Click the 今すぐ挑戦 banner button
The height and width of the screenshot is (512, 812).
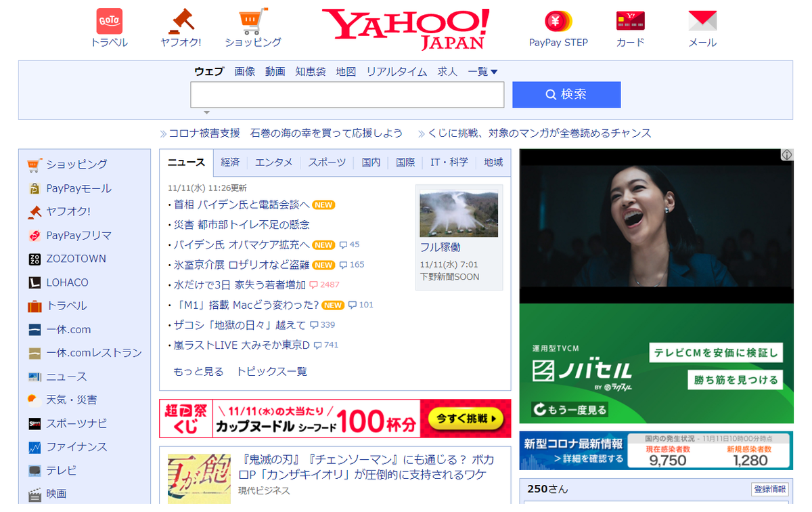click(466, 419)
